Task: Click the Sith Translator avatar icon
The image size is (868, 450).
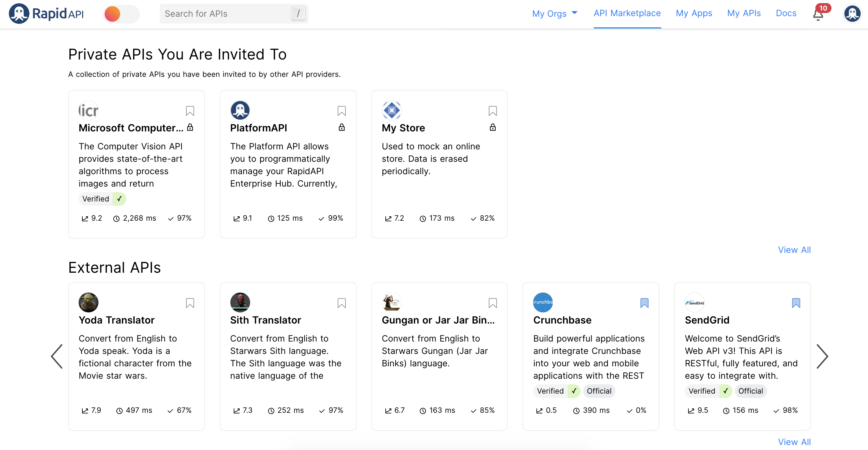Action: 240,302
